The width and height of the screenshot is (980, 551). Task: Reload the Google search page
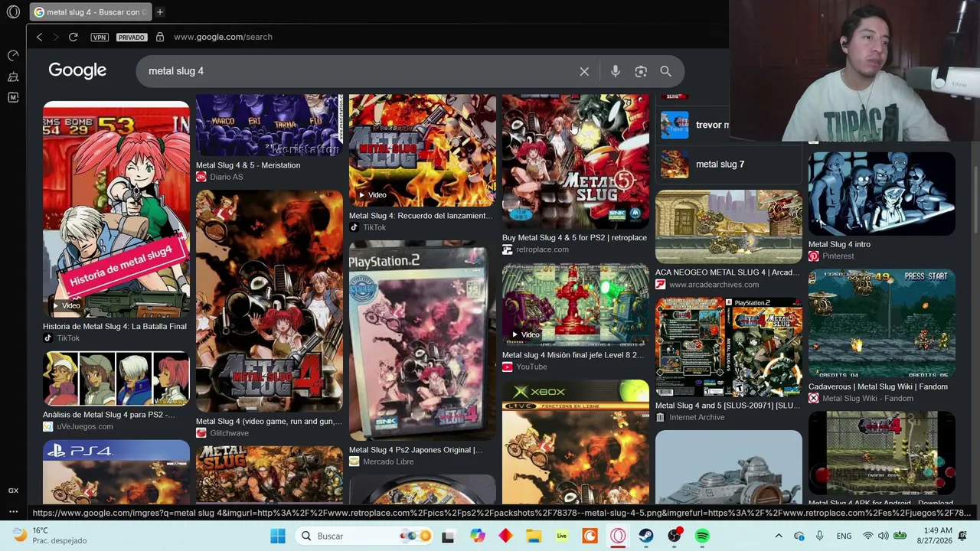pyautogui.click(x=73, y=37)
